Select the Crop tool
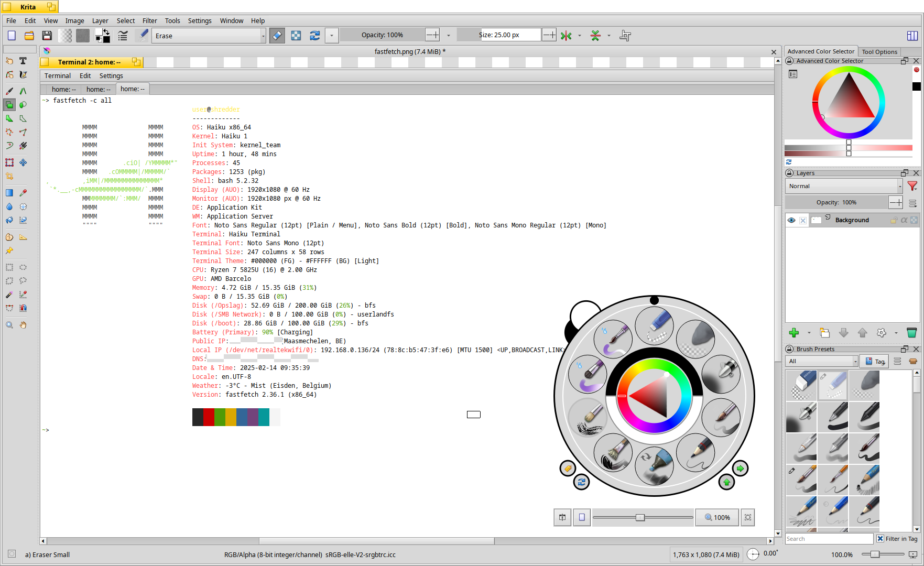This screenshot has width=924, height=566. (9, 176)
